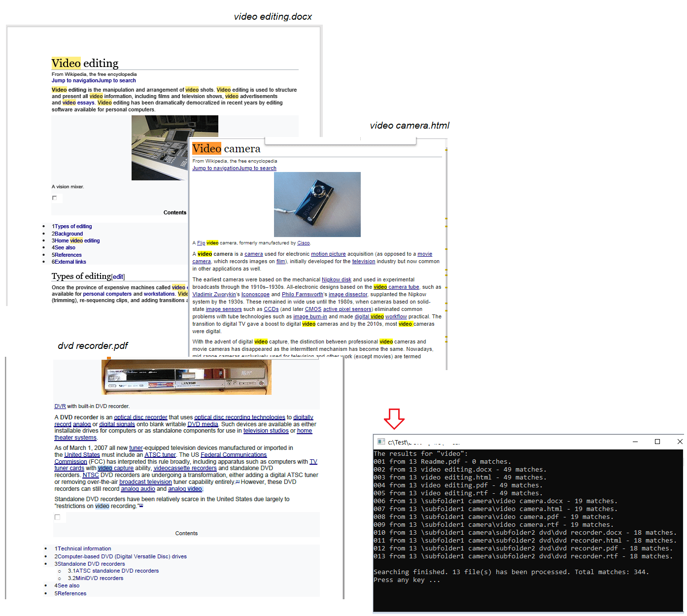Click the edit link beside Types of editing

[118, 276]
